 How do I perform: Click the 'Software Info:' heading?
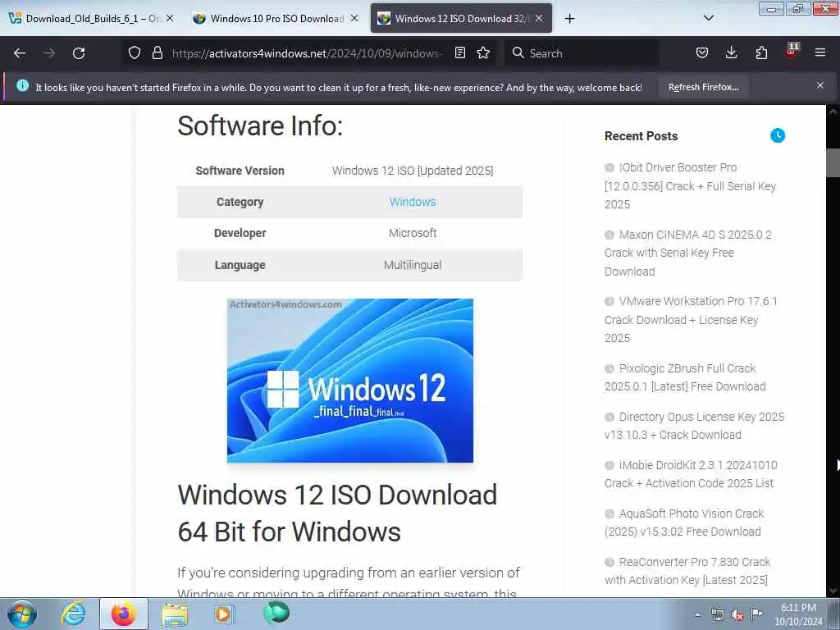260,126
